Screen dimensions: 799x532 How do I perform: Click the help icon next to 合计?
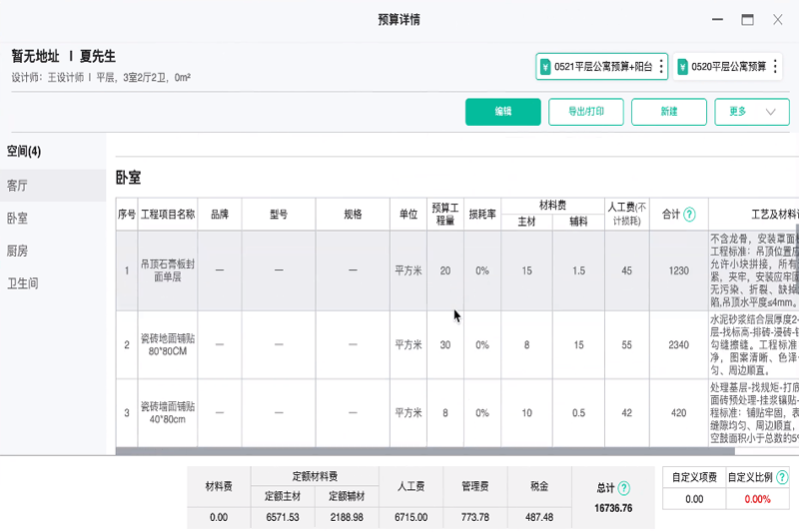click(x=689, y=215)
